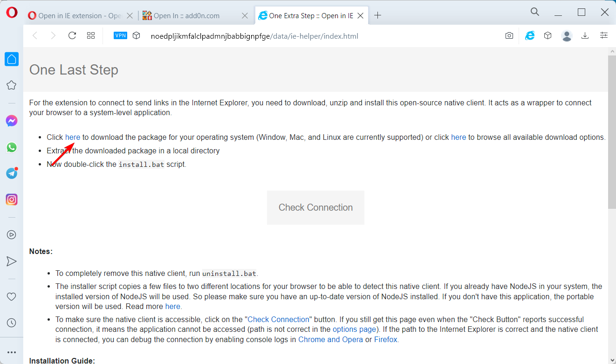
Task: Open the Extensions cube toolbar icon
Action: point(548,35)
